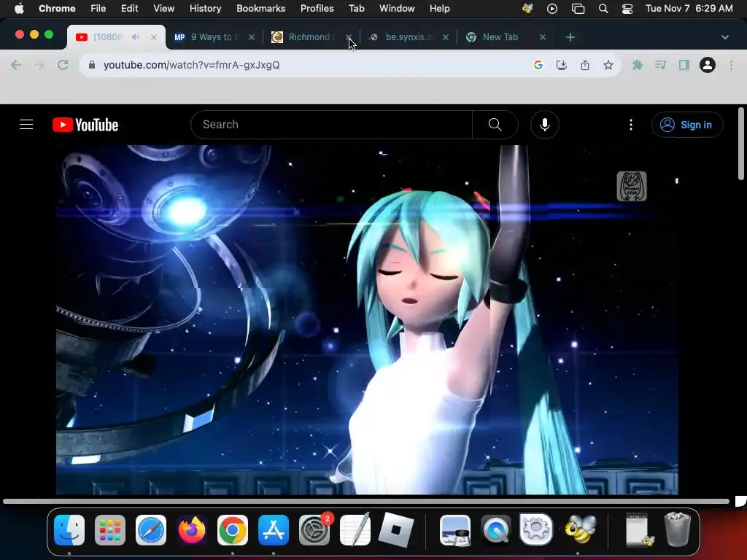The width and height of the screenshot is (747, 560).
Task: Click the video player to pause playback
Action: (367, 319)
